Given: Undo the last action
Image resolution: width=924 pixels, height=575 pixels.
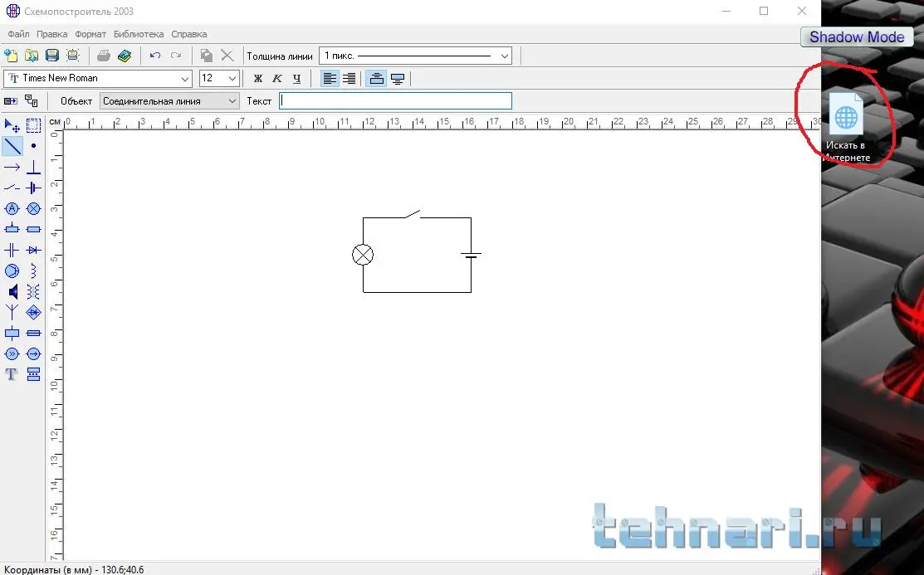Looking at the screenshot, I should coord(155,56).
